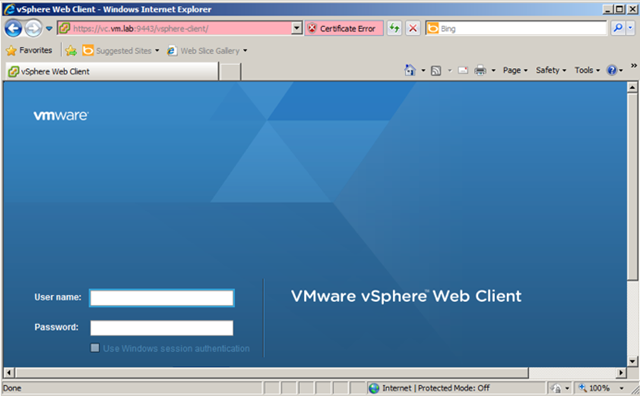Expand the zoom level dropdown arrow
The width and height of the screenshot is (640, 396).
[x=622, y=388]
